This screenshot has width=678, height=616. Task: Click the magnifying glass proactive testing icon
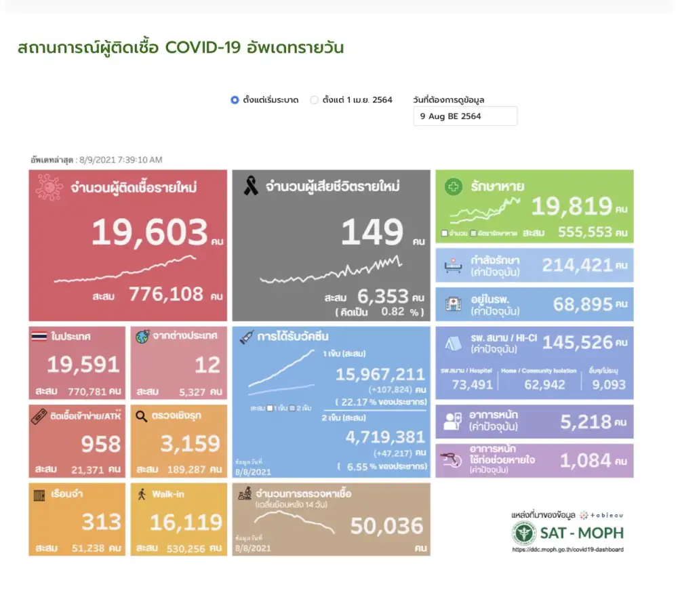click(142, 415)
